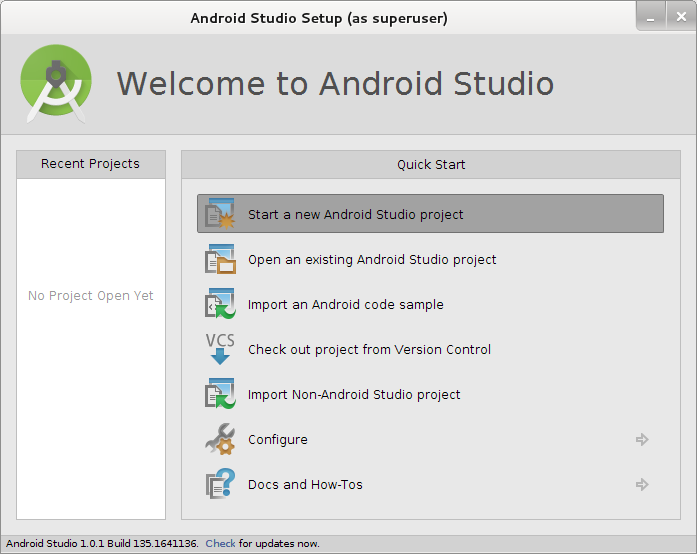The height and width of the screenshot is (554, 697).
Task: Click the Welcome to Android Studio heading
Action: click(335, 84)
